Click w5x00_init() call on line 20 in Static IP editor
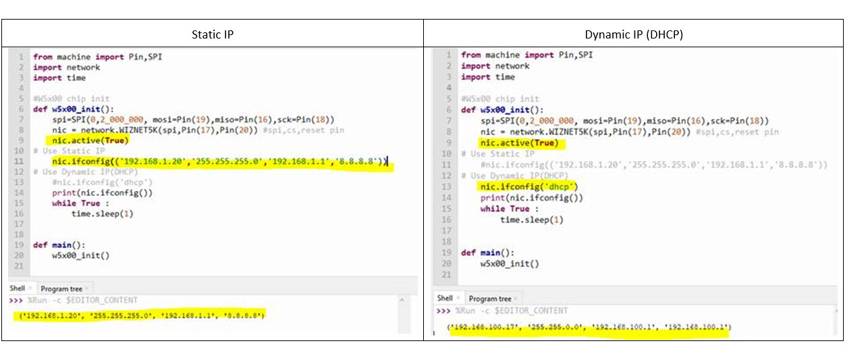Screen dimensions: 868x360 coord(80,256)
